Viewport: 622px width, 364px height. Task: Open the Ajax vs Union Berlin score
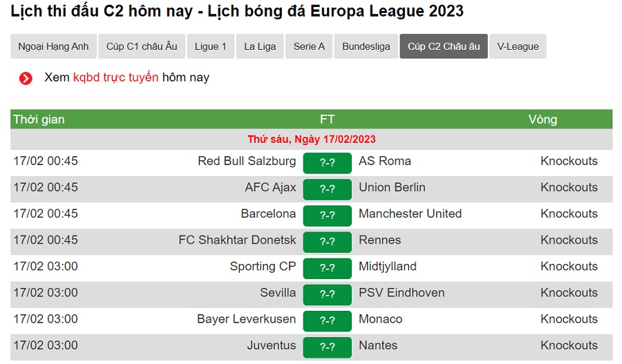coord(327,189)
